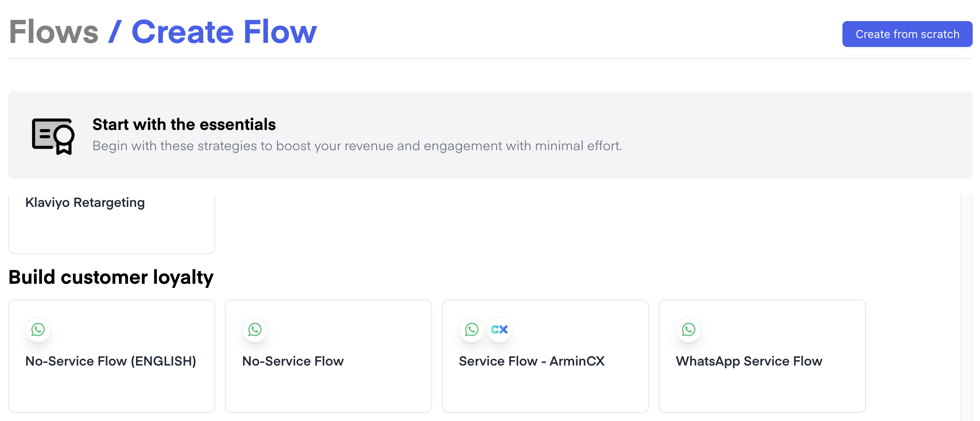980x421 pixels.
Task: Click the WhatsApp icon on Service Flow - ArminCX card
Action: (472, 330)
